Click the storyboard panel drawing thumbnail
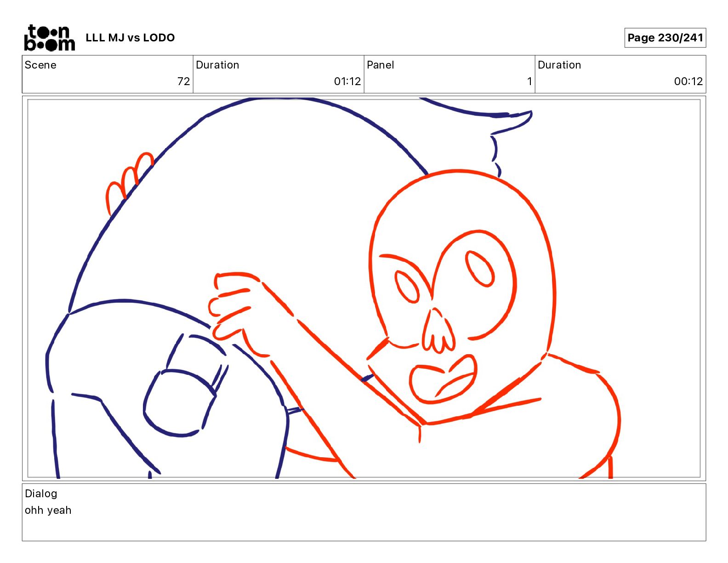The width and height of the screenshot is (728, 563). click(364, 288)
